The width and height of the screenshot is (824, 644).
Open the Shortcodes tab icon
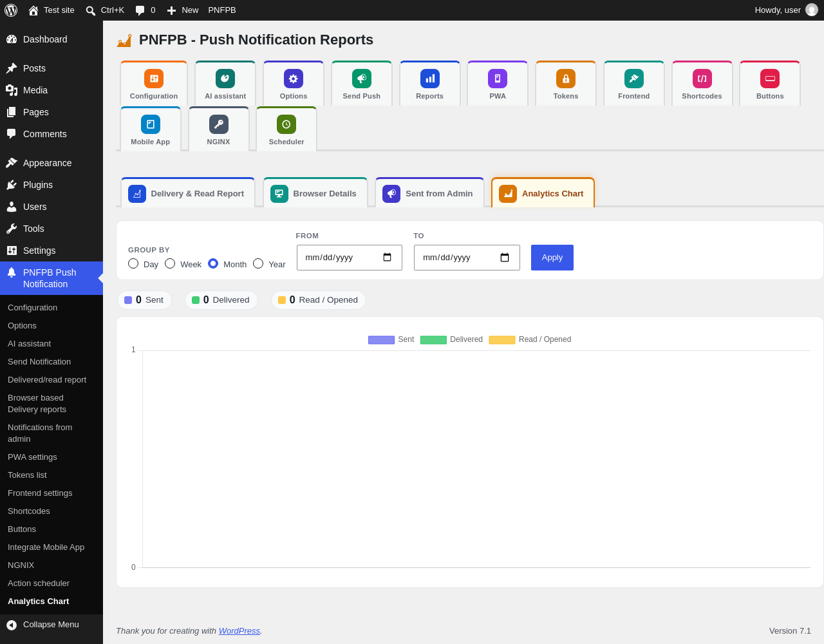pos(702,79)
